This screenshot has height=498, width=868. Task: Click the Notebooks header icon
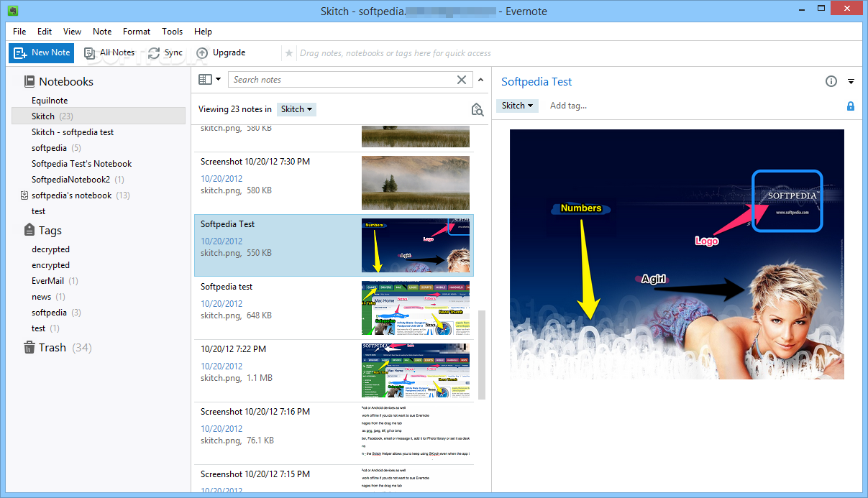29,81
